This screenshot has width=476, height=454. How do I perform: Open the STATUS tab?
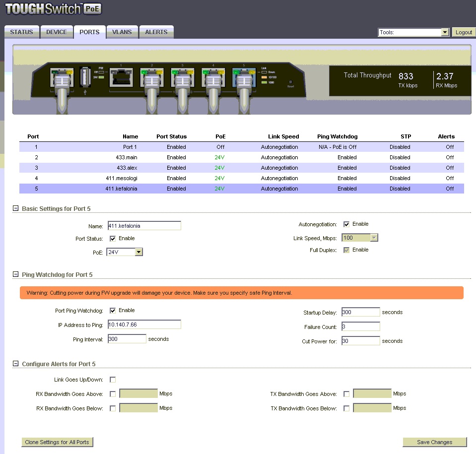tap(21, 32)
